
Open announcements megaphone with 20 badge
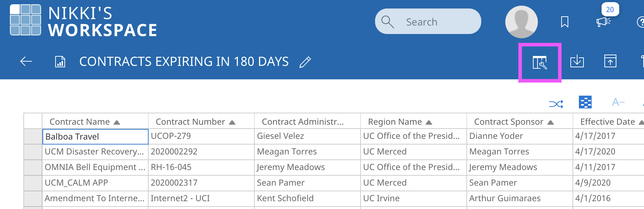(x=603, y=22)
